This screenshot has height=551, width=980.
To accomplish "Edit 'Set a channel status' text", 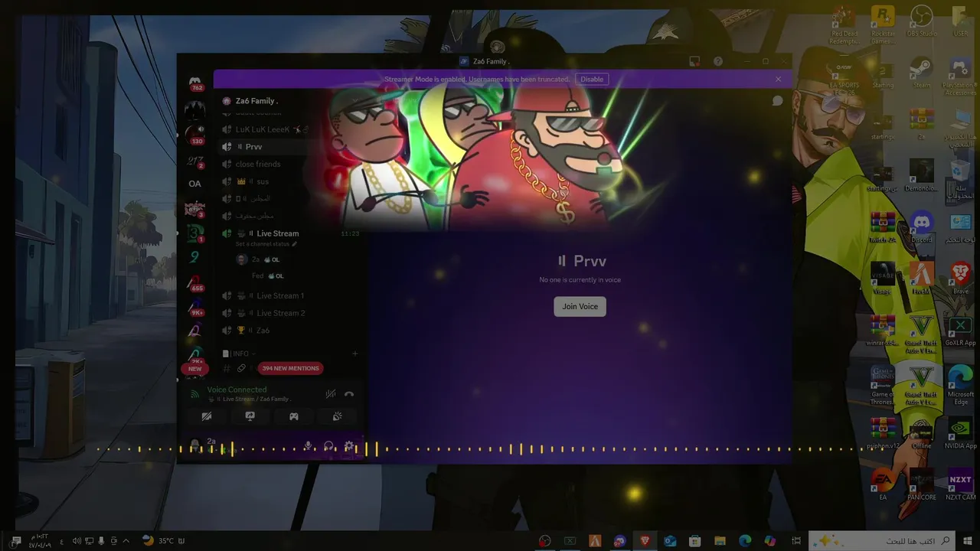I will tap(266, 244).
